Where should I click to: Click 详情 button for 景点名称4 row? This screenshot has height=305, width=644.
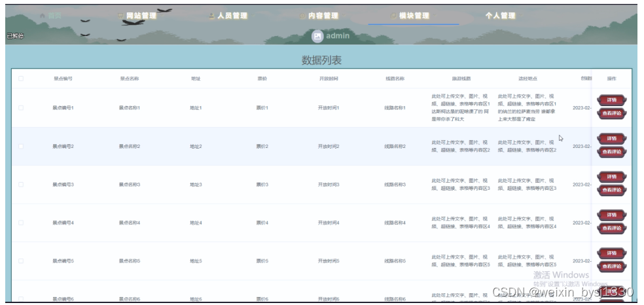611,215
